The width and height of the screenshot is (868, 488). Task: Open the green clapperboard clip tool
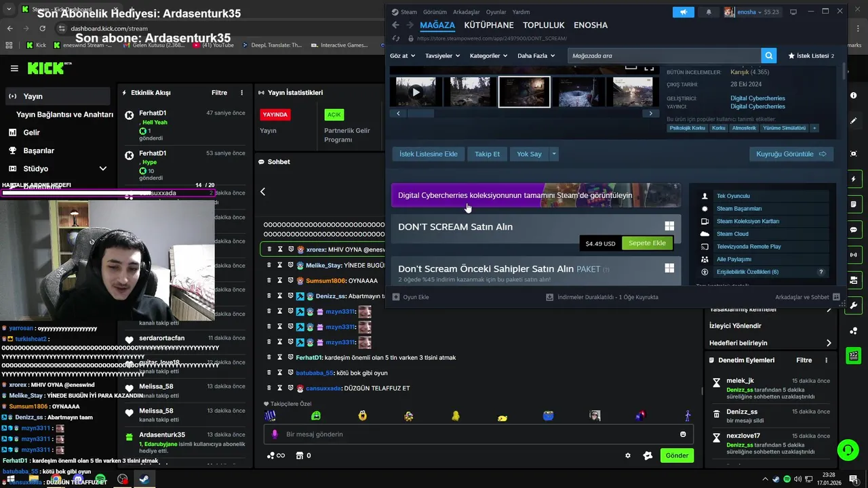tap(854, 355)
